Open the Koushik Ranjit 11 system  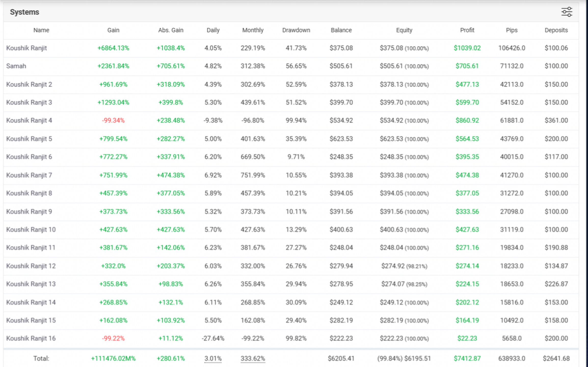[31, 247]
